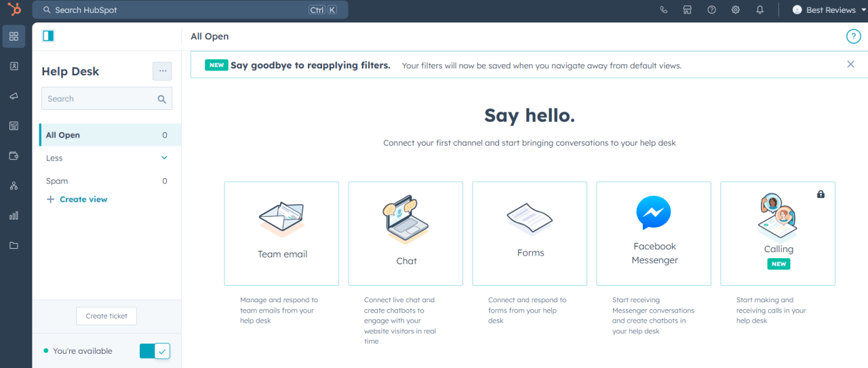Click the NEW badge in the banner
The image size is (868, 368).
click(216, 66)
